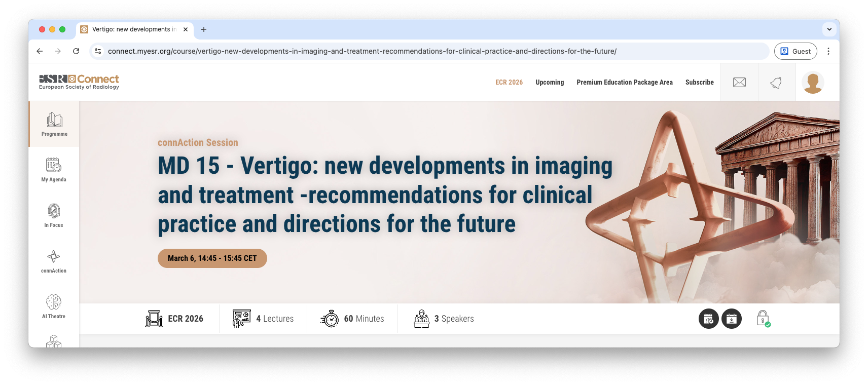
Task: Click the notifications bell icon
Action: [776, 82]
